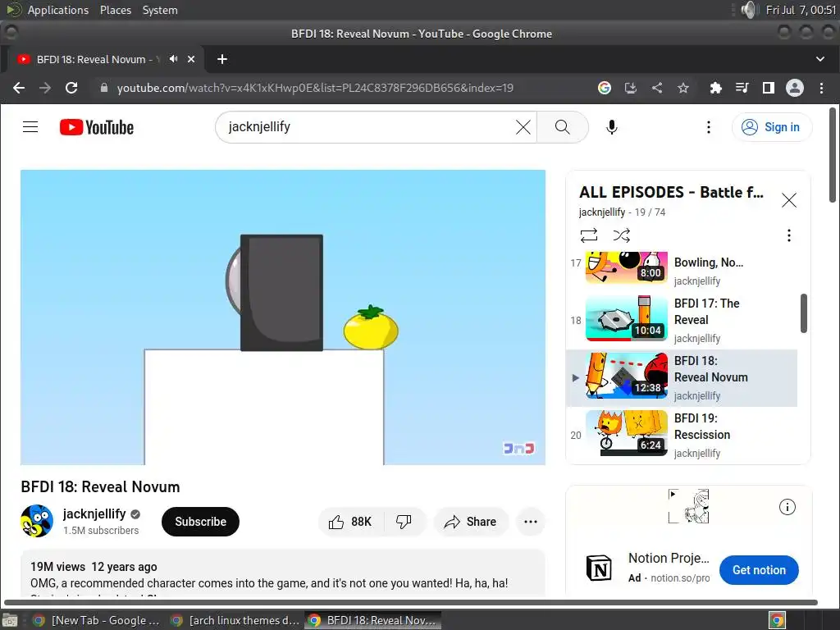This screenshot has width=840, height=630.
Task: Click the Google icon in address bar
Action: [x=605, y=88]
